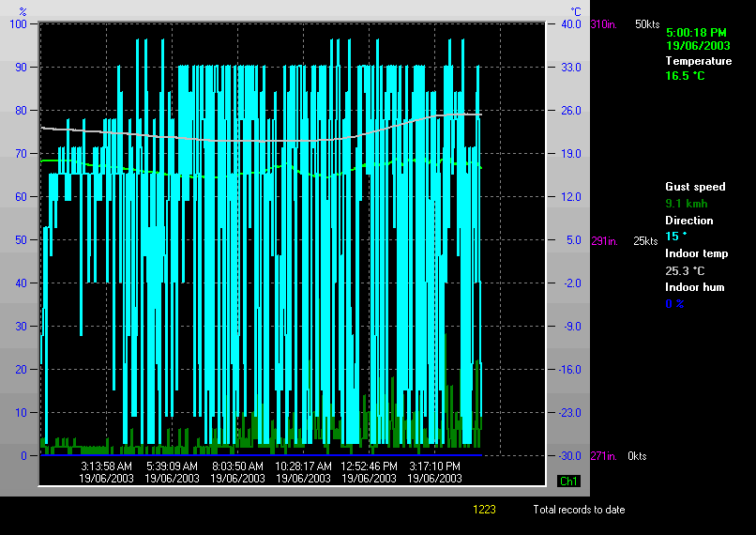Select the 25.3 °C indoor reading
This screenshot has height=535, width=756.
point(685,270)
